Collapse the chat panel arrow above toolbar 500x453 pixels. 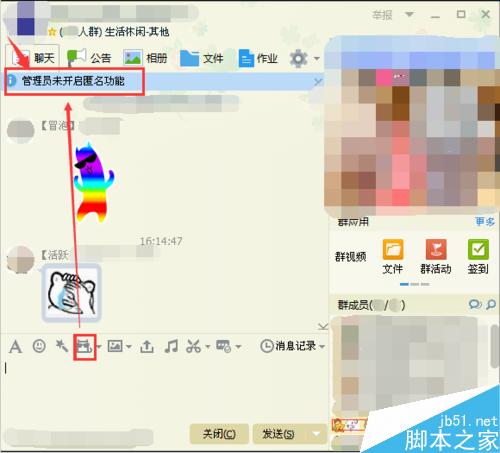[x=322, y=326]
